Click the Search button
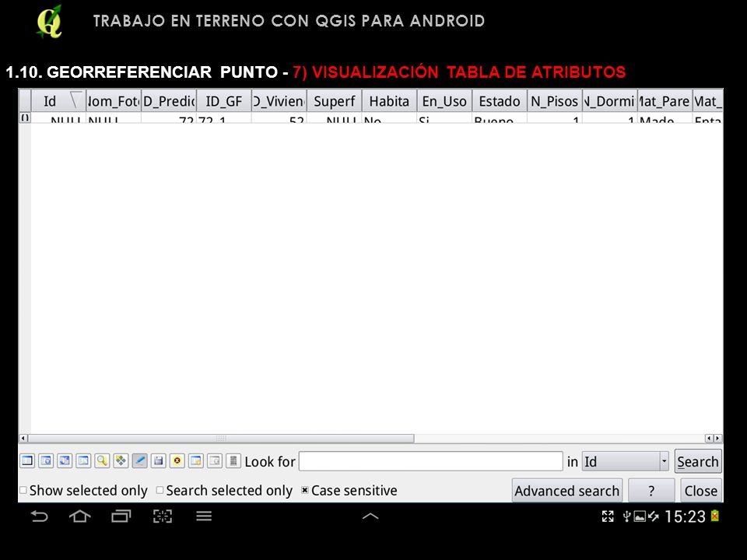The image size is (747, 560). tap(698, 461)
